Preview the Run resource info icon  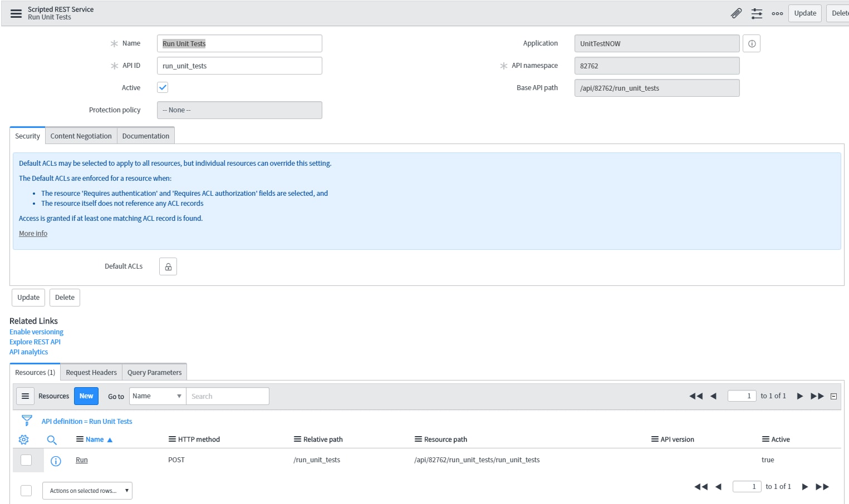click(x=56, y=461)
